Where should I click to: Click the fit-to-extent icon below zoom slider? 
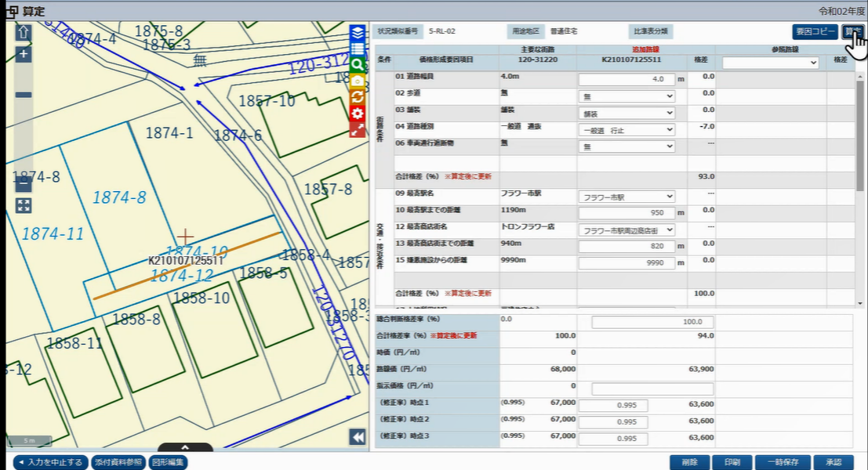[x=24, y=205]
